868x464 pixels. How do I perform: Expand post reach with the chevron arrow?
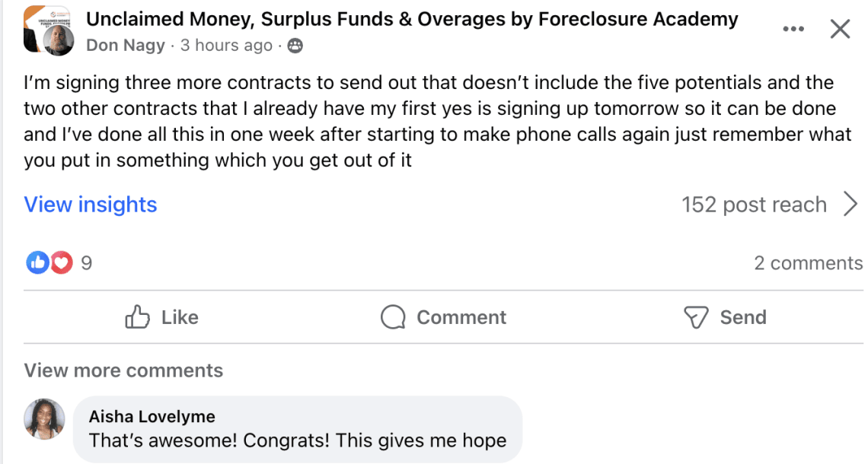tap(850, 204)
